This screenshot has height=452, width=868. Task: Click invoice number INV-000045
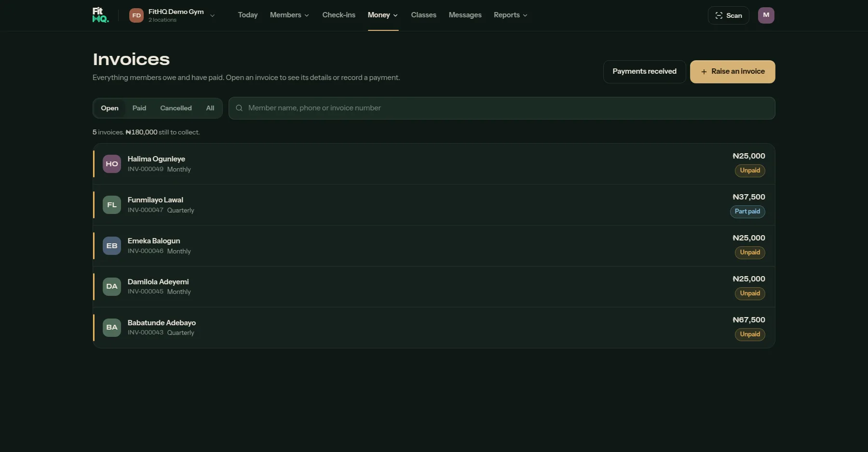145,292
